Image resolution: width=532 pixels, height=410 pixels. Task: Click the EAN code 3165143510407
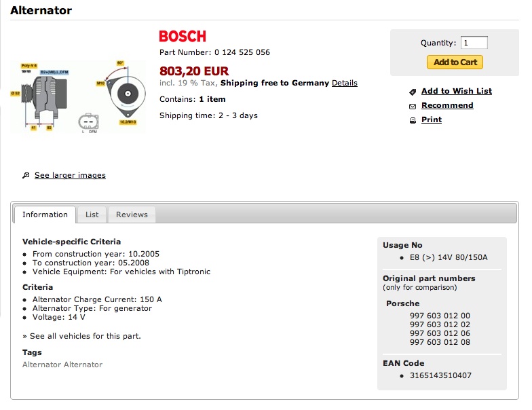click(440, 375)
